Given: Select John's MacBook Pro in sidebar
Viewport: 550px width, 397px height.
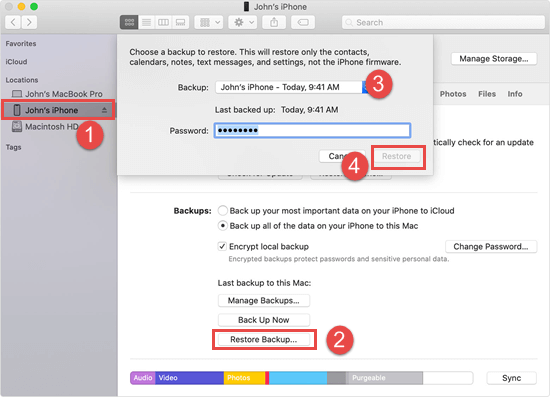Looking at the screenshot, I should [57, 94].
